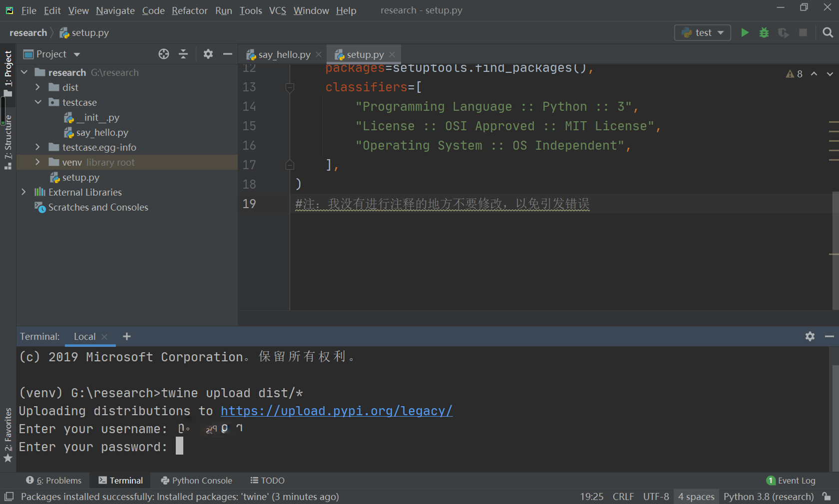Go to line via 19:25 position
Screen dimensions: 839x504
pyautogui.click(x=592, y=497)
